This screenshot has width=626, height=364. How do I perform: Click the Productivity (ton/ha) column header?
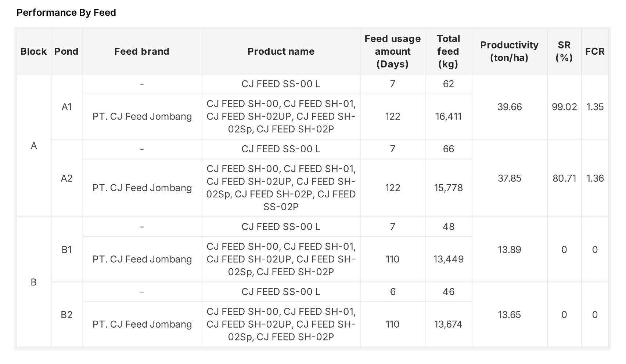pyautogui.click(x=509, y=51)
